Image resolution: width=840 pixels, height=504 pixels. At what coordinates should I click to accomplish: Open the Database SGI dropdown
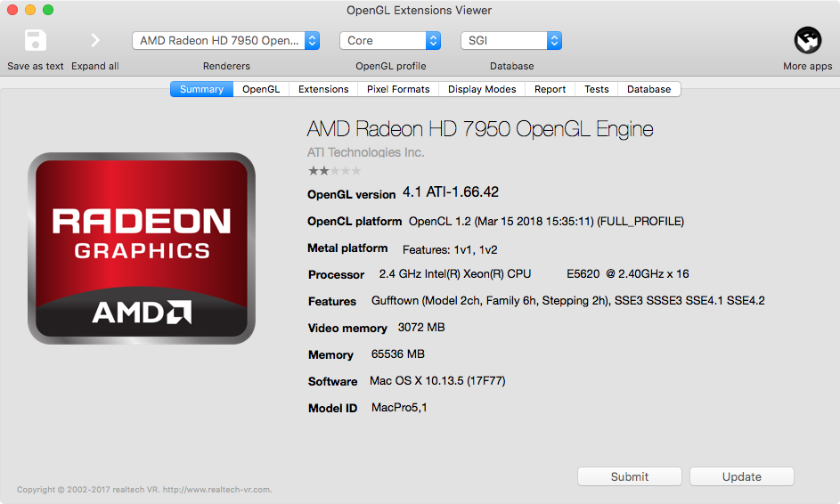[511, 41]
